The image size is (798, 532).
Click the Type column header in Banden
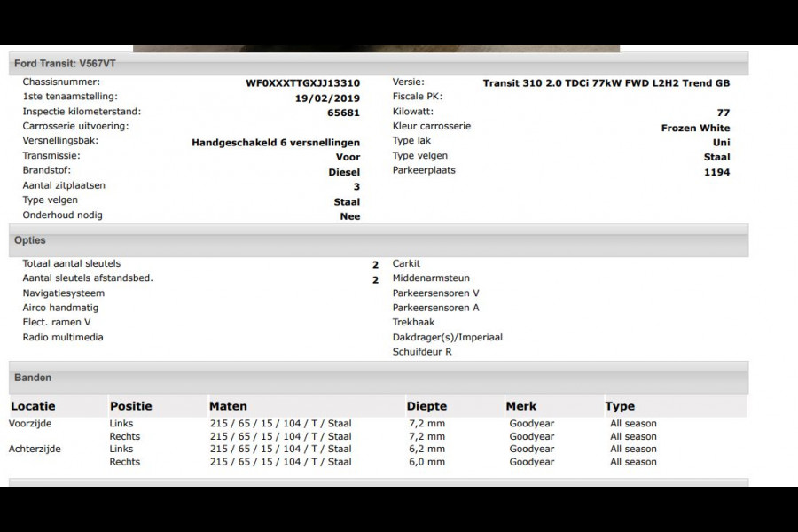pos(620,406)
